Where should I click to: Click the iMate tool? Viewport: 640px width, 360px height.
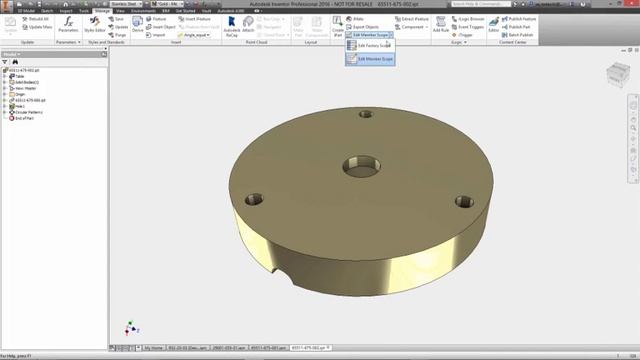pyautogui.click(x=355, y=19)
